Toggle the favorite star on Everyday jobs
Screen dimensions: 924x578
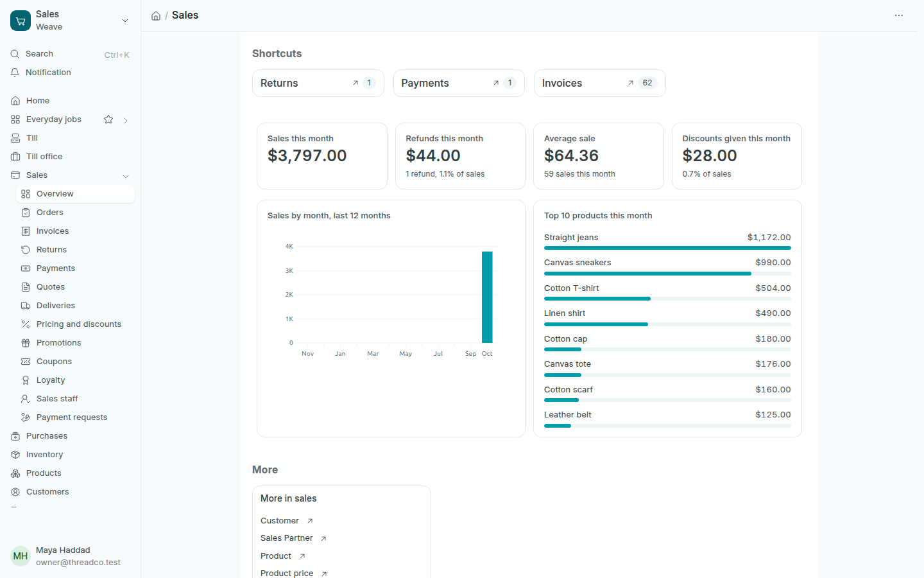coord(108,119)
